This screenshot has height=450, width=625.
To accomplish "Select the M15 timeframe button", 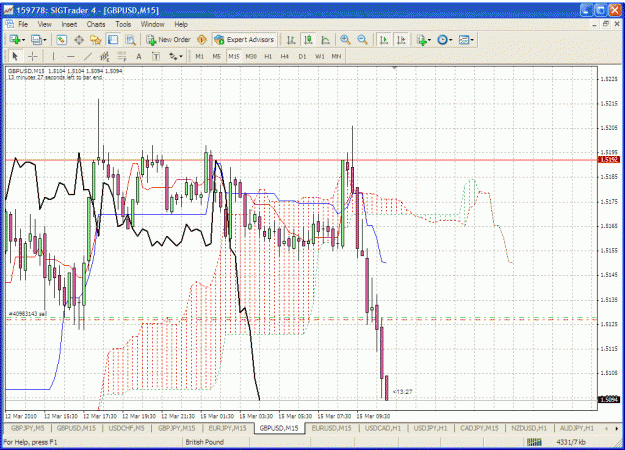I will click(x=234, y=57).
